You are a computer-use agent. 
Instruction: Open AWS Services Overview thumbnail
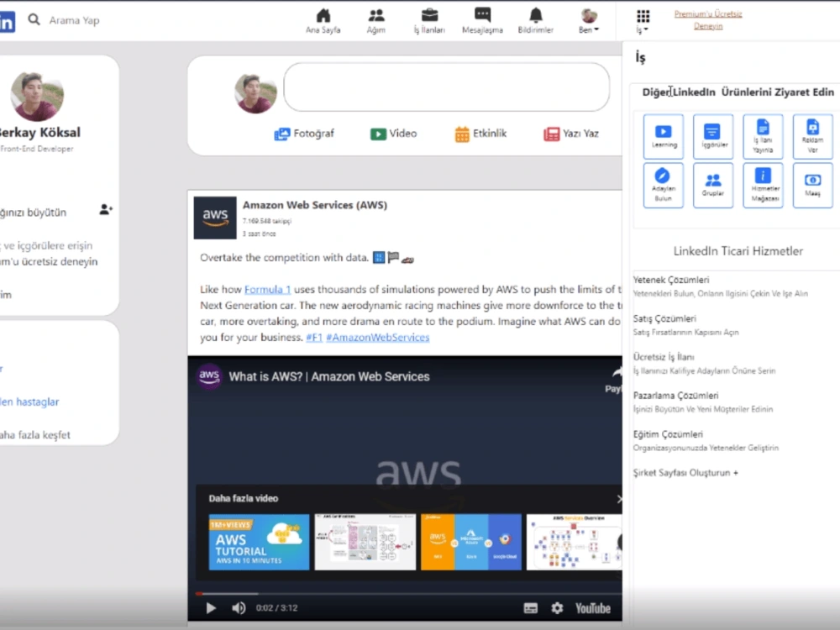click(x=575, y=542)
